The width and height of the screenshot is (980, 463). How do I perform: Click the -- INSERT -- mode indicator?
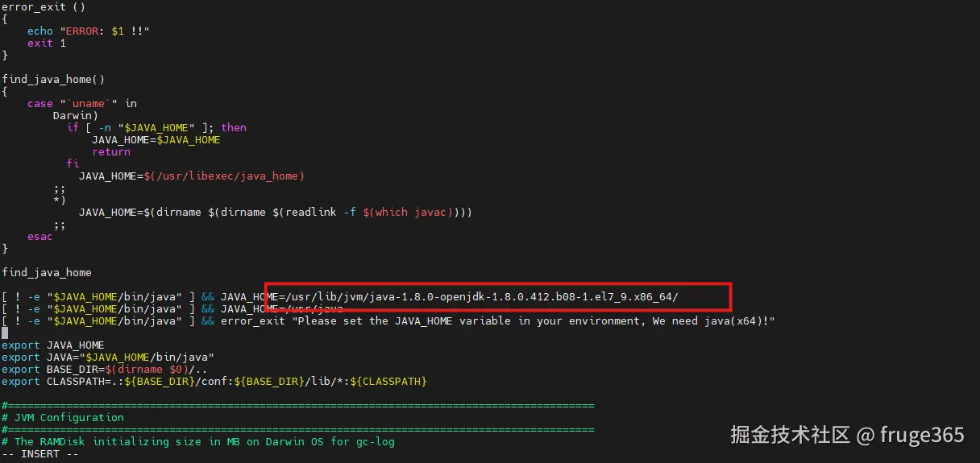point(40,453)
